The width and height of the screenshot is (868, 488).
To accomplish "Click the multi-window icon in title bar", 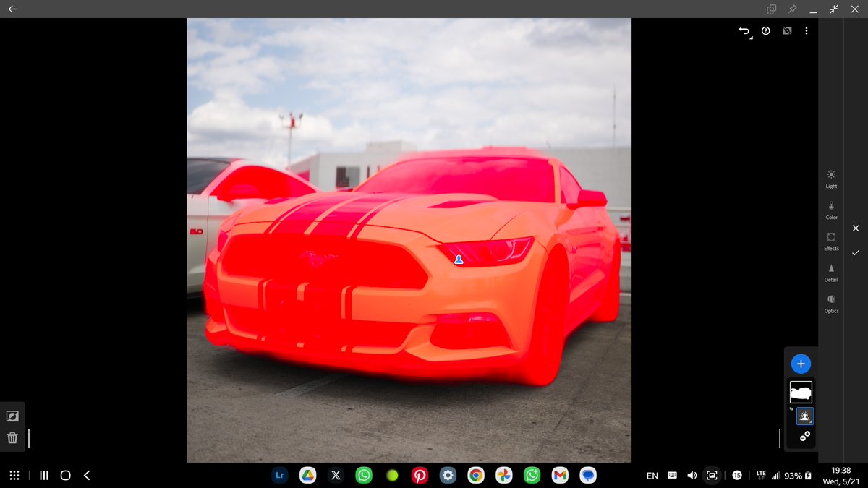I will click(x=772, y=9).
